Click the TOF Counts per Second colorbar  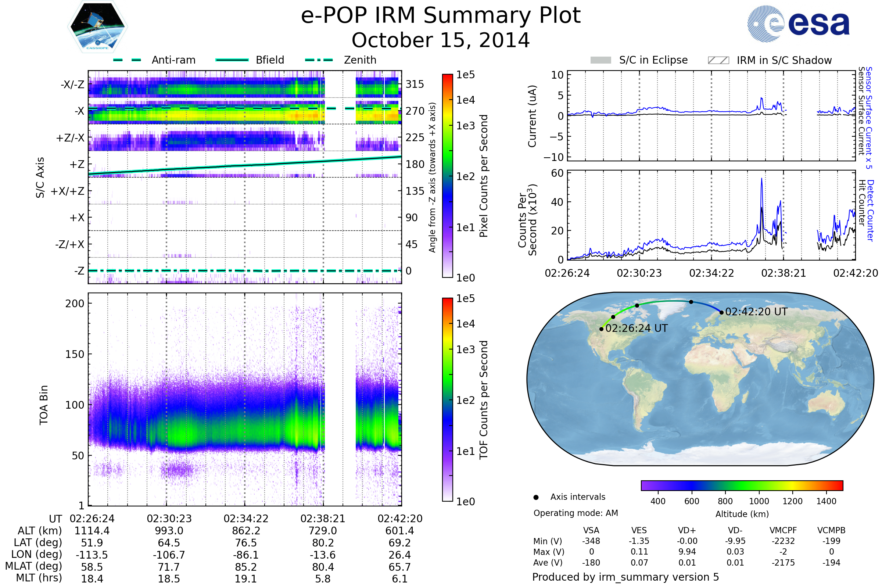tap(447, 400)
